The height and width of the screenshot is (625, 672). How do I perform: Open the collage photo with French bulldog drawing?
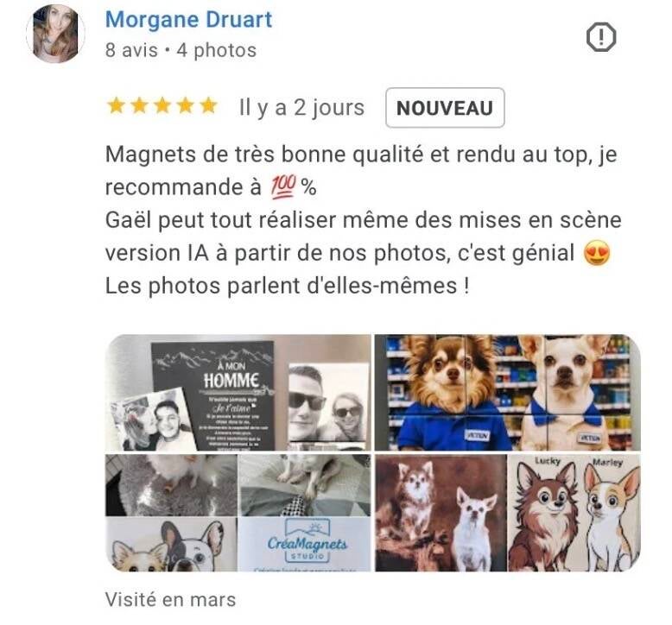pos(238,513)
